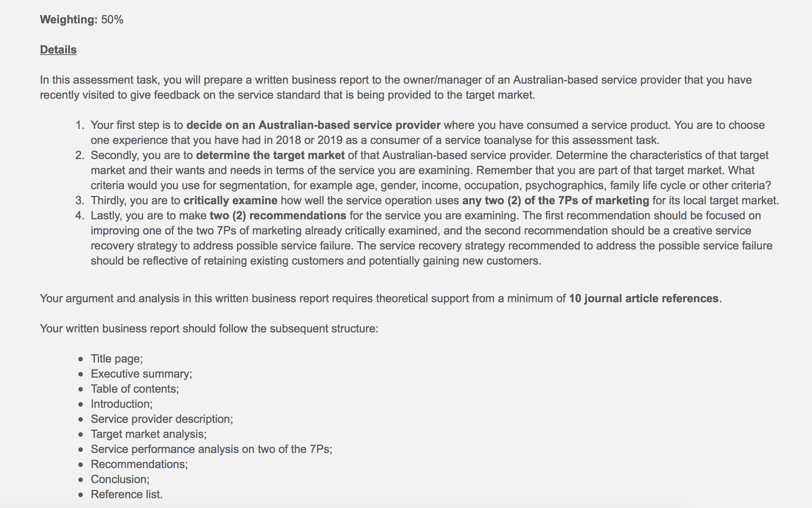Click bold text '10 journal article references'
812x508 pixels.
pos(644,298)
